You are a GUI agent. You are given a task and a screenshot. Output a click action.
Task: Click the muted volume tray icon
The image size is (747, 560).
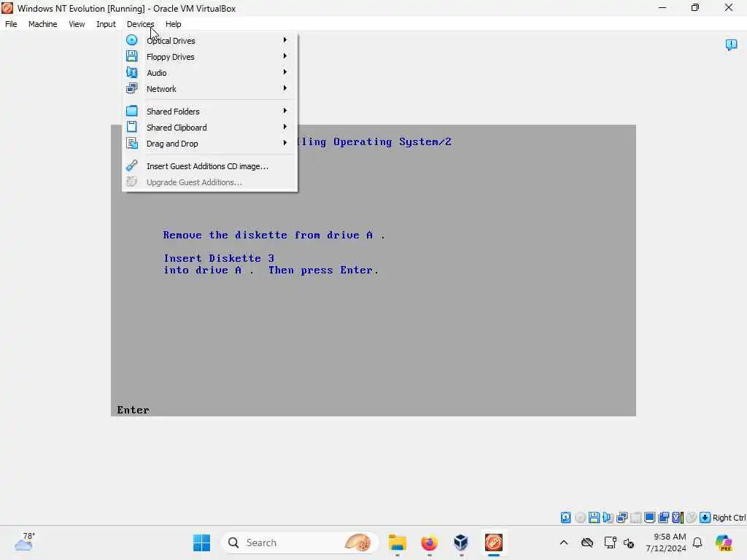629,542
